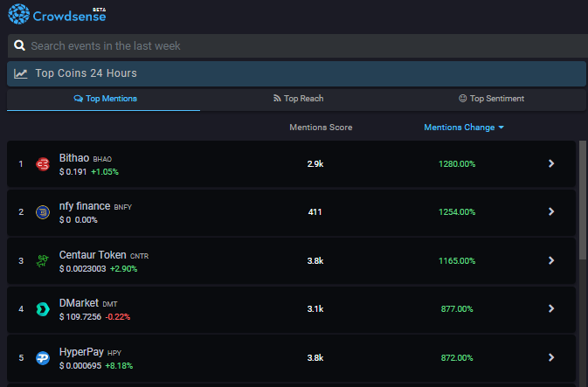Open the Top Coins 24 Hours header
The width and height of the screenshot is (588, 387).
click(x=296, y=74)
